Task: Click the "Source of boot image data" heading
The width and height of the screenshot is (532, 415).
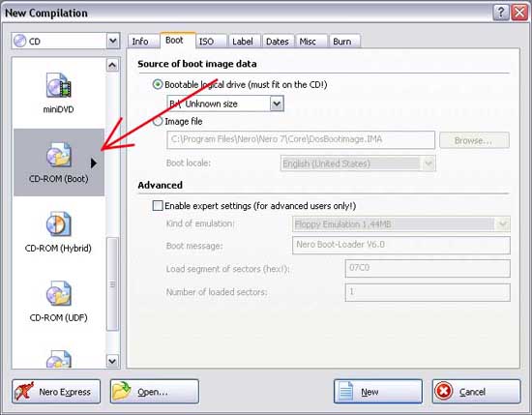Action: click(x=197, y=64)
